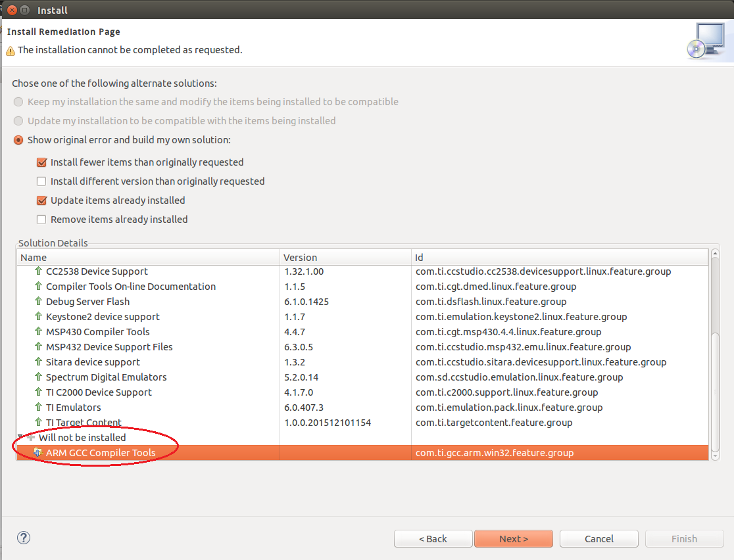
Task: Click the Solution Details scrollbar up arrow
Action: (x=715, y=254)
